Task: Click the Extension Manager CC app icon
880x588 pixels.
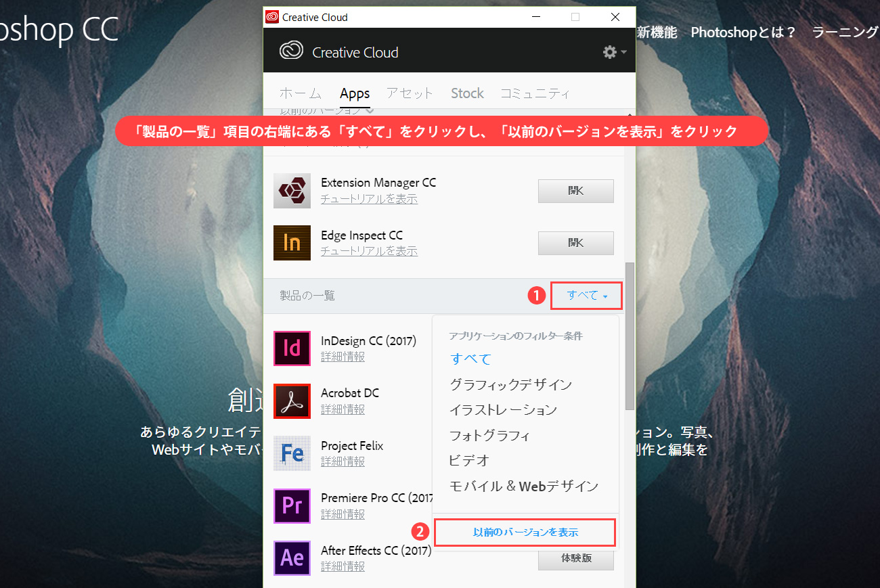Action: [292, 191]
